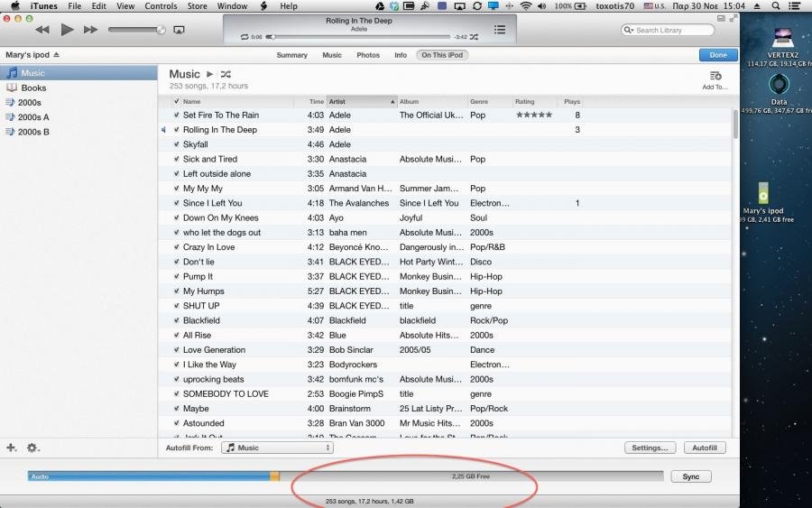This screenshot has height=508, width=812.
Task: Open the Photos tab
Action: 368,55
